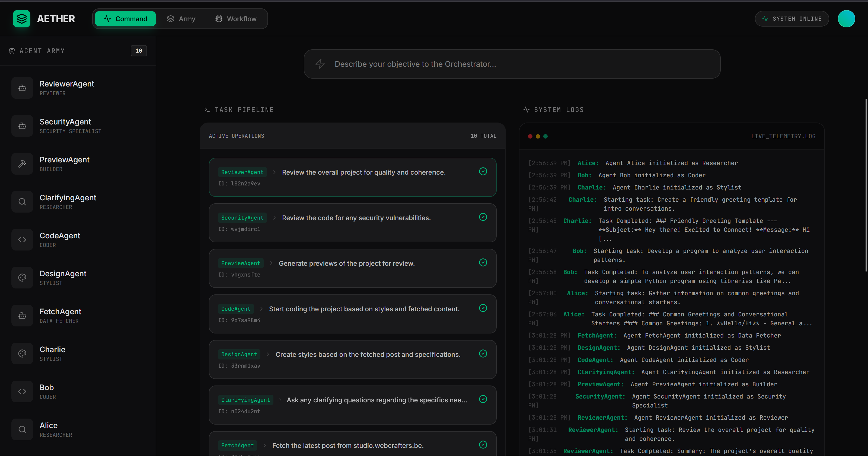The width and height of the screenshot is (868, 456).
Task: Click the robot icon beside FetchAgent
Action: pyautogui.click(x=22, y=316)
